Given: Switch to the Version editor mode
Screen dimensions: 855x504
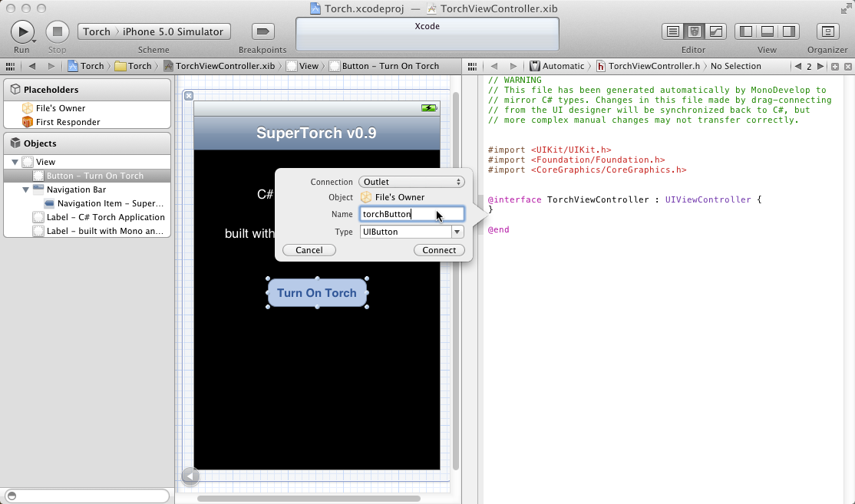Looking at the screenshot, I should coord(715,31).
